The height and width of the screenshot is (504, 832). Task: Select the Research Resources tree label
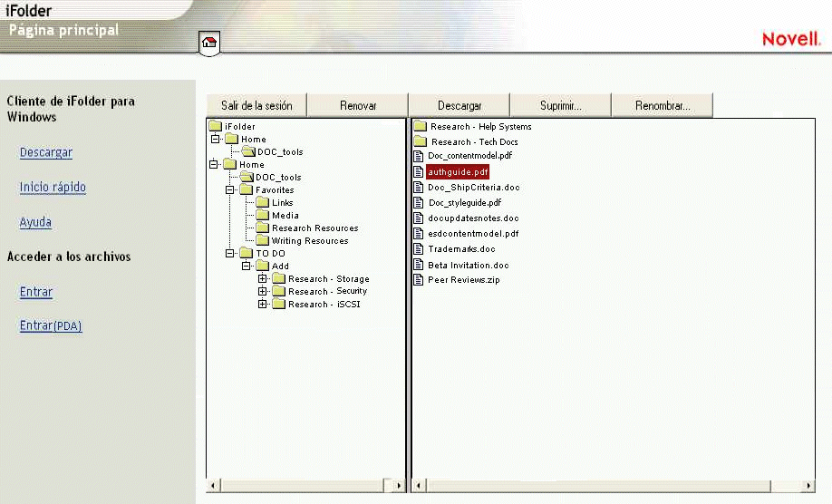[x=315, y=228]
